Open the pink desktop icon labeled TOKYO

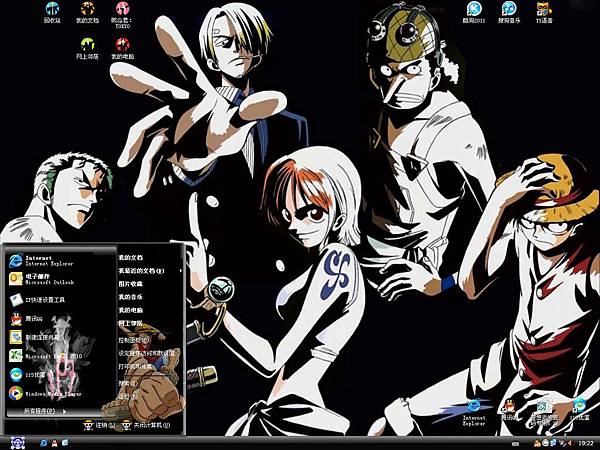coord(122,15)
